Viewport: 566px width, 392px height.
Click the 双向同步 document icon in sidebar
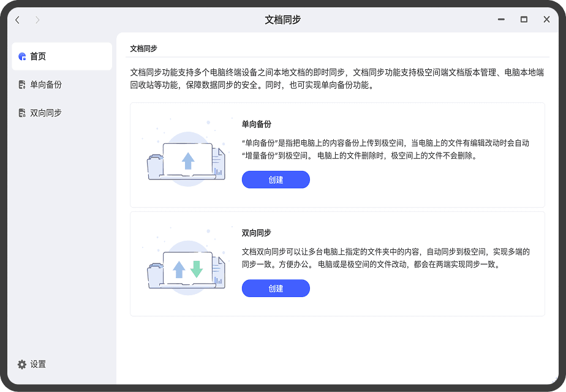coord(22,113)
